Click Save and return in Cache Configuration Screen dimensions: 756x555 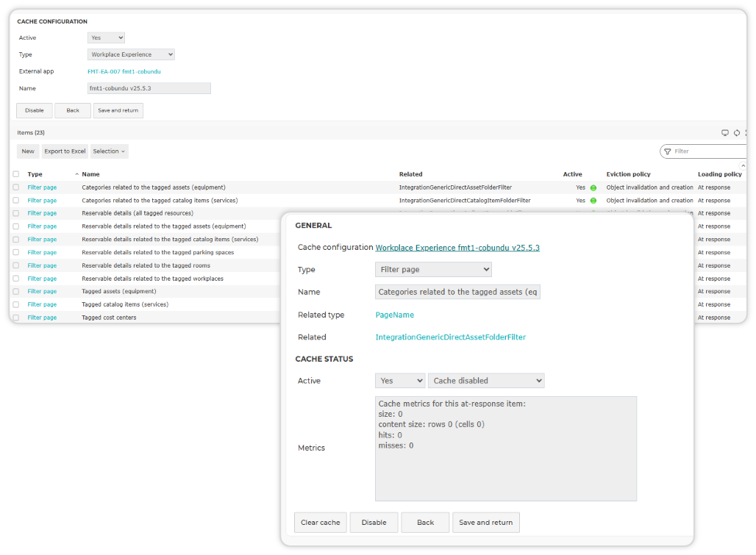point(118,111)
